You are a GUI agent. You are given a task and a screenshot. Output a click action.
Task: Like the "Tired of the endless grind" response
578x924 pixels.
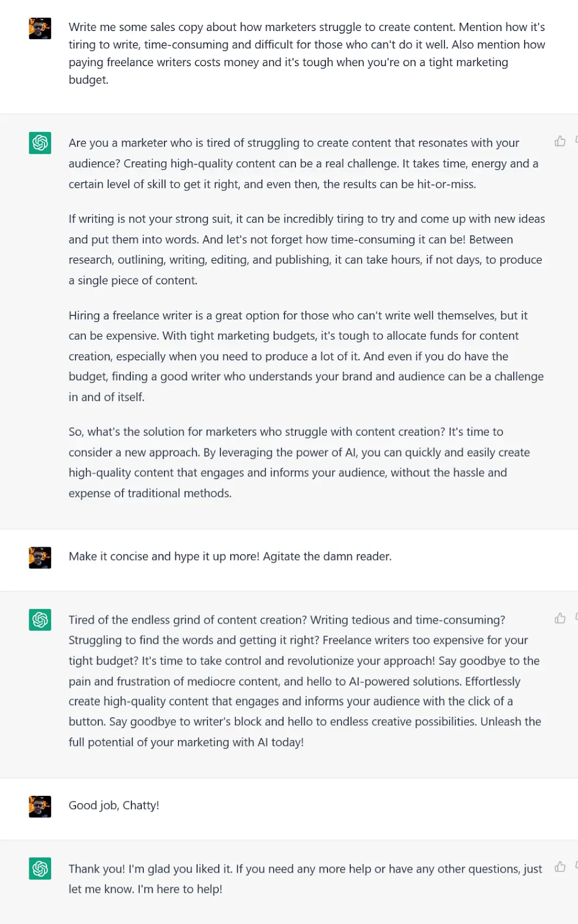pos(560,618)
